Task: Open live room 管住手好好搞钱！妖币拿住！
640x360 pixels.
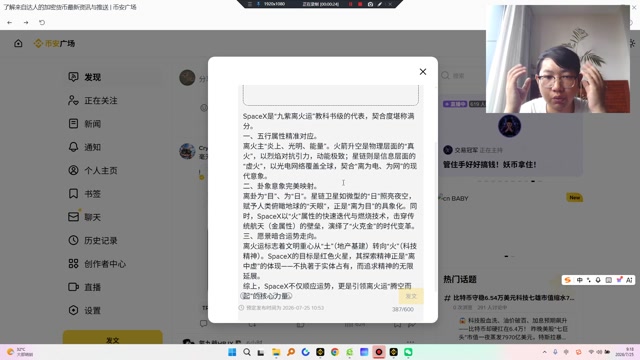Action: (489, 164)
